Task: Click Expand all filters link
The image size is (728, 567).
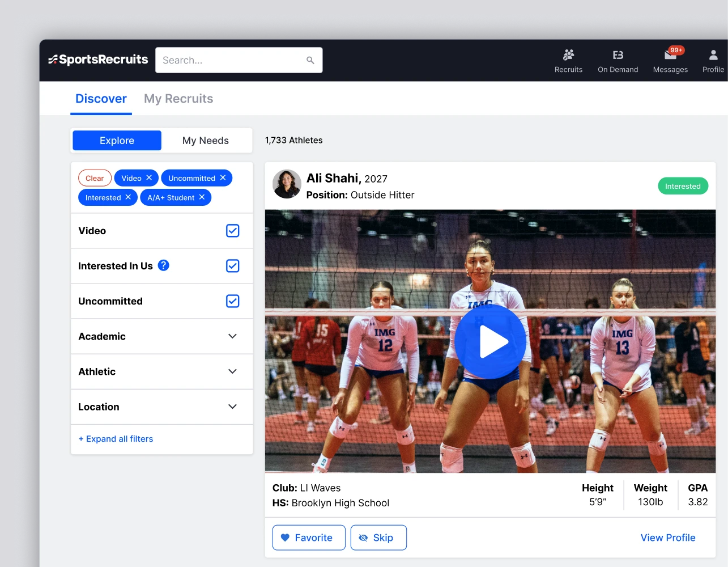Action: [116, 439]
